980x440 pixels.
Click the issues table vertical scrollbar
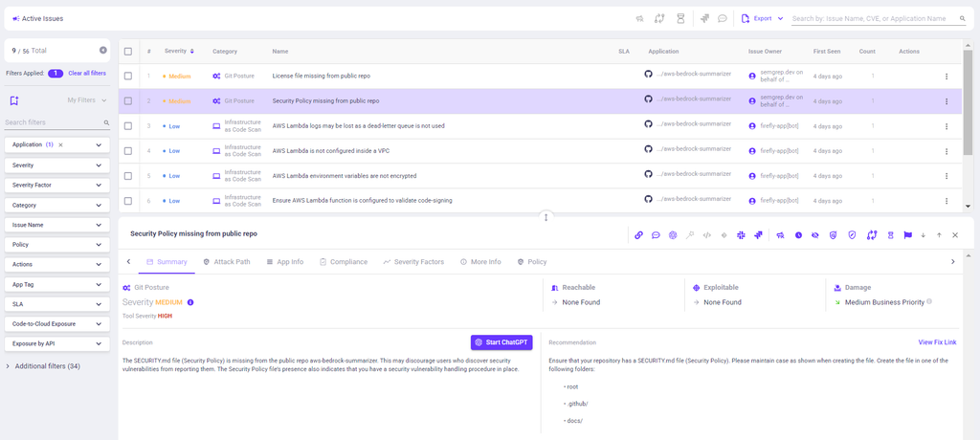click(969, 103)
